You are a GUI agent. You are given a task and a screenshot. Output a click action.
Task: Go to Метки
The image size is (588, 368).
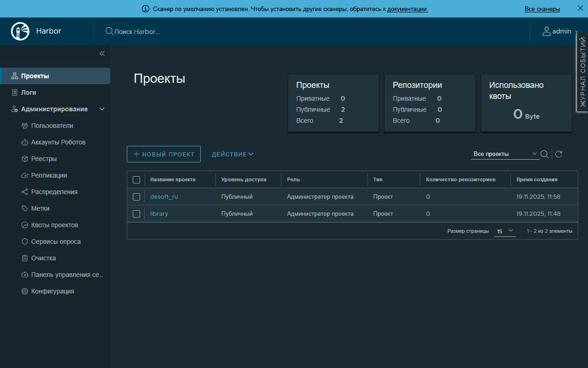(40, 208)
